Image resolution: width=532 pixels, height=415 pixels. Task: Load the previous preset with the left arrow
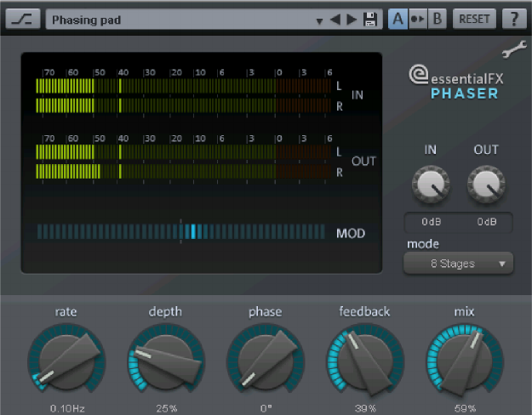(335, 20)
